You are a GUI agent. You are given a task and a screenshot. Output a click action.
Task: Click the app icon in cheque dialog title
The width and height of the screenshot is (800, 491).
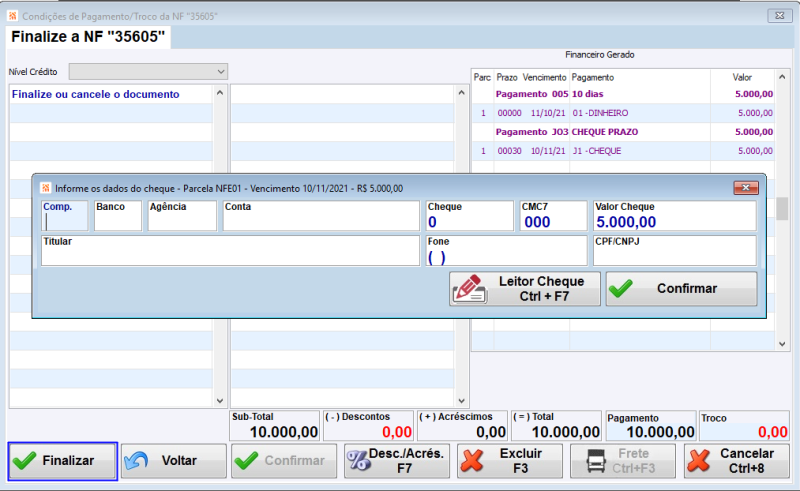pos(46,188)
